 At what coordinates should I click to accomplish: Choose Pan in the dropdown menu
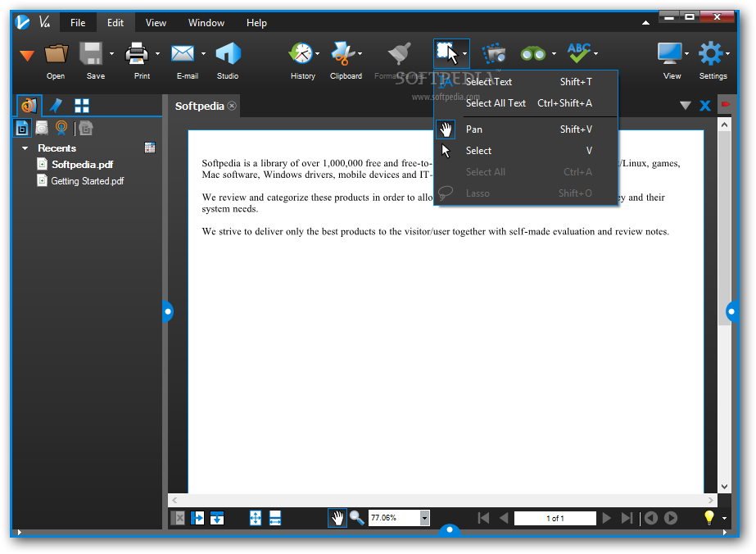[x=526, y=129]
